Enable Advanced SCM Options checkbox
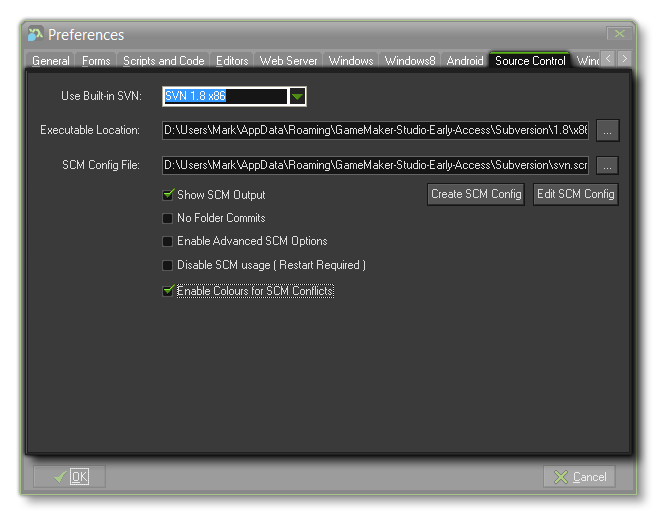The width and height of the screenshot is (657, 515). pyautogui.click(x=168, y=241)
